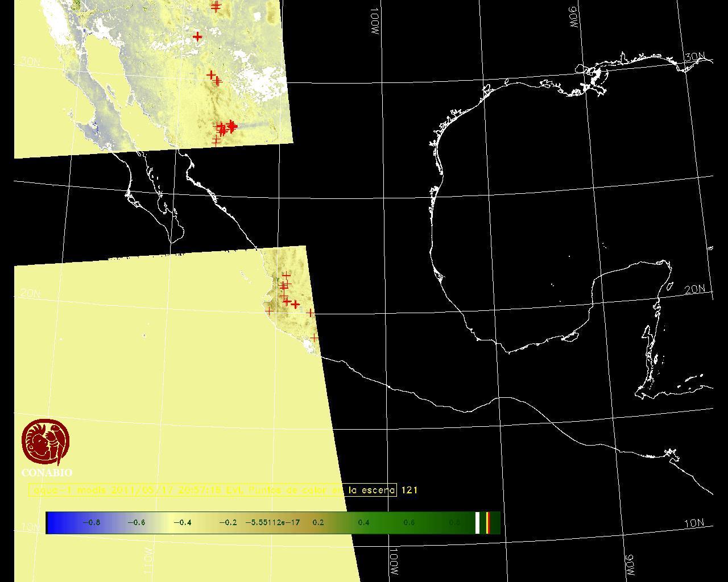728x582 pixels.
Task: Select the 90W longitude label at the bottom
Action: [629, 565]
